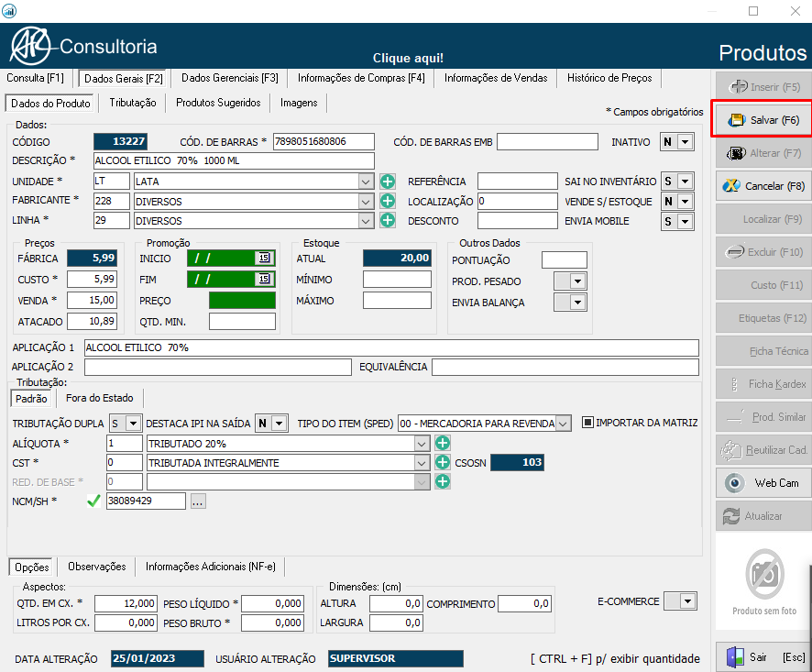
Task: Open DESTACA IPI NA SAÍDA dropdown
Action: pyautogui.click(x=280, y=424)
